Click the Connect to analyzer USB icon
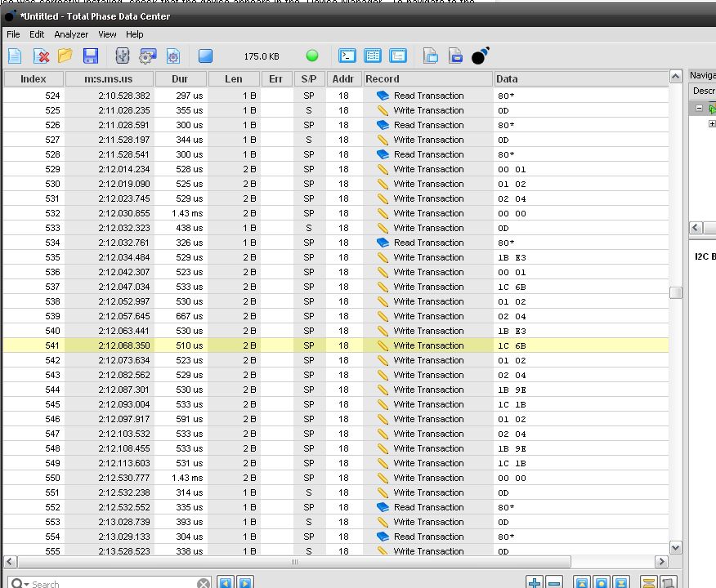716x588 pixels. pos(123,56)
